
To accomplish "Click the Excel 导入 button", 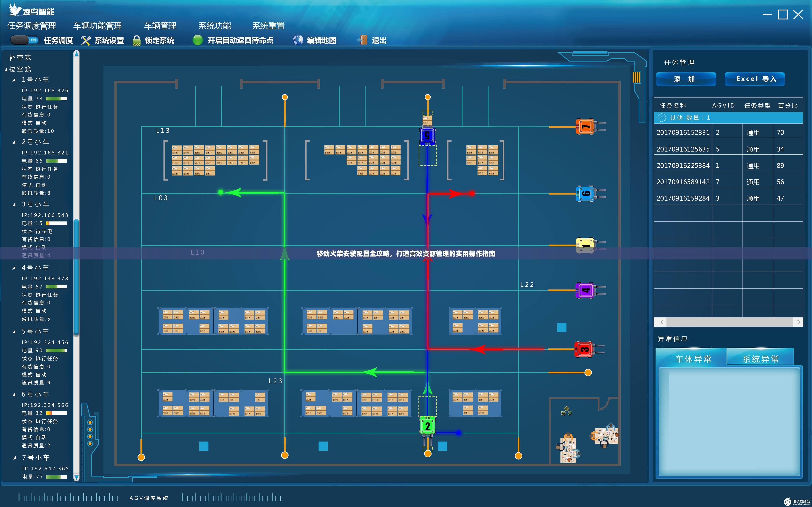I will 754,79.
